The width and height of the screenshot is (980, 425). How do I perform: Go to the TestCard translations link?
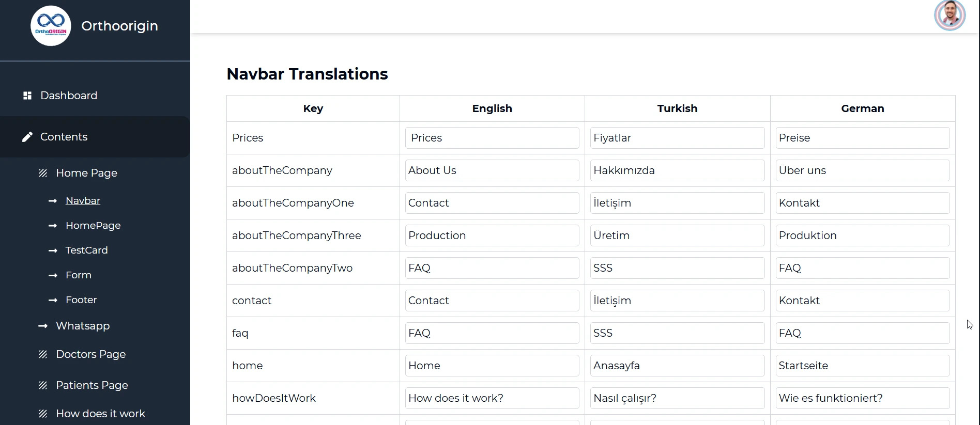(x=86, y=250)
